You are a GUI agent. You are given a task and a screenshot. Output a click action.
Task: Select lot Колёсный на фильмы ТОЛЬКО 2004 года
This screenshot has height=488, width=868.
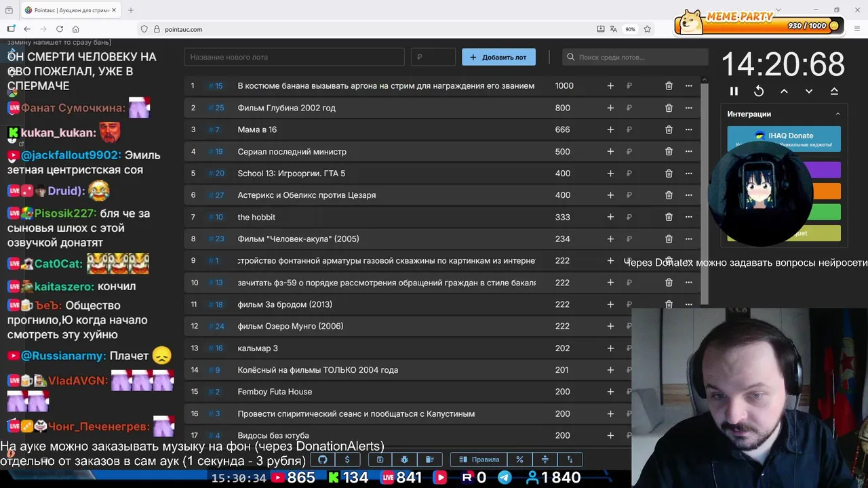pyautogui.click(x=317, y=370)
